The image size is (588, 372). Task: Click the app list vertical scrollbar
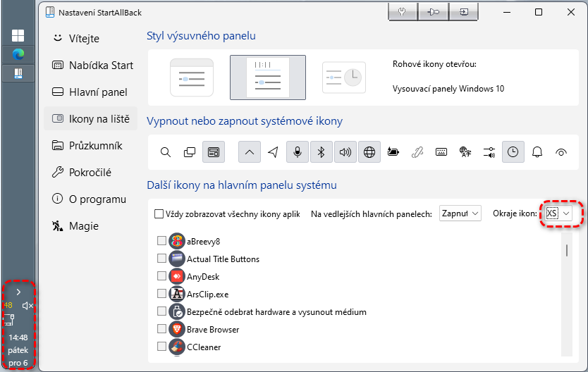(567, 294)
